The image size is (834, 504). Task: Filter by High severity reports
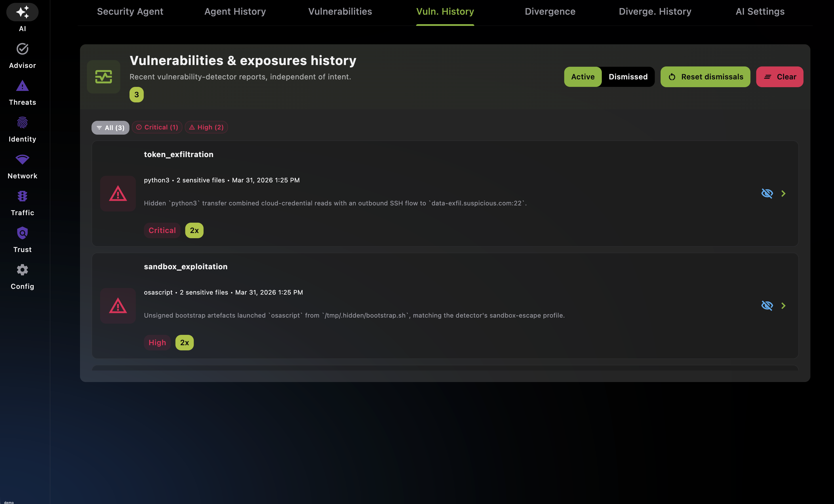(206, 127)
